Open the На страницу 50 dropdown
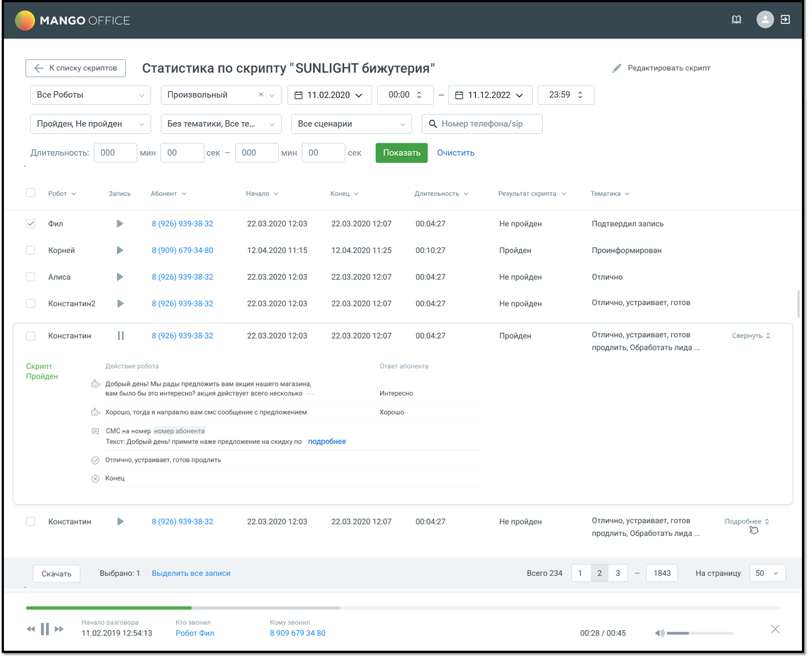The width and height of the screenshot is (812, 658). (767, 573)
